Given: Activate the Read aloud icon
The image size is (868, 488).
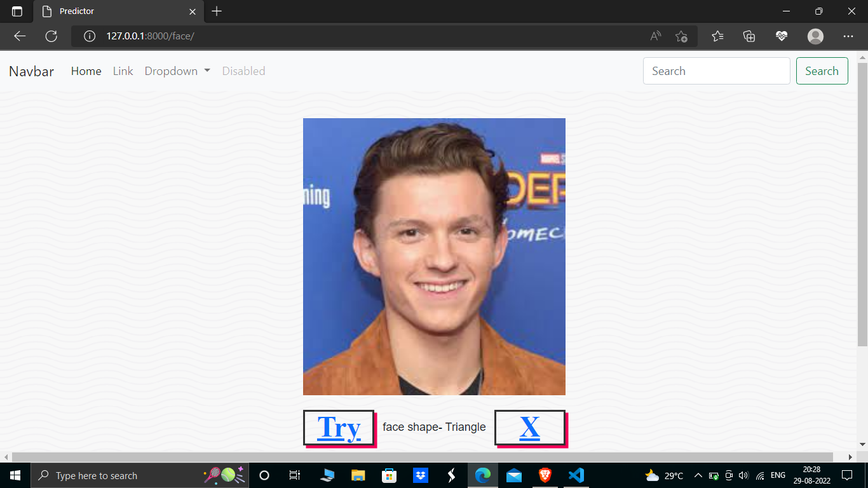Looking at the screenshot, I should tap(656, 36).
